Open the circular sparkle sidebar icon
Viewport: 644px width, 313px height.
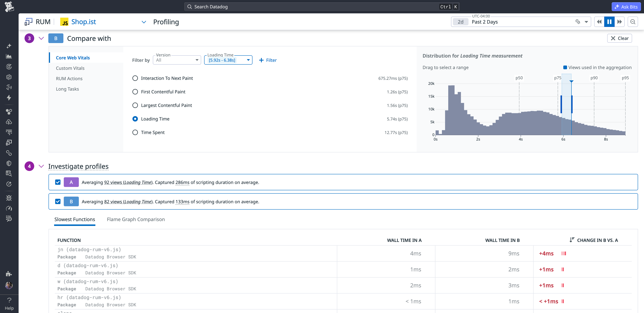9,184
